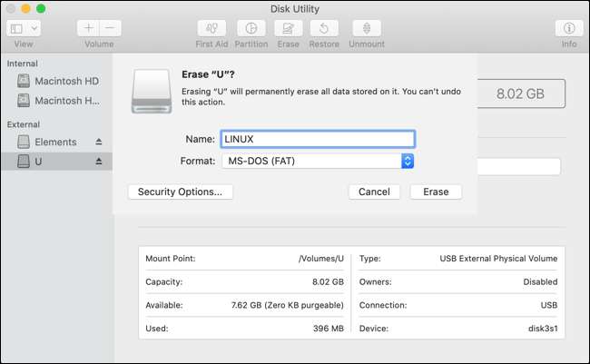Click the Used value 396 MB

328,329
